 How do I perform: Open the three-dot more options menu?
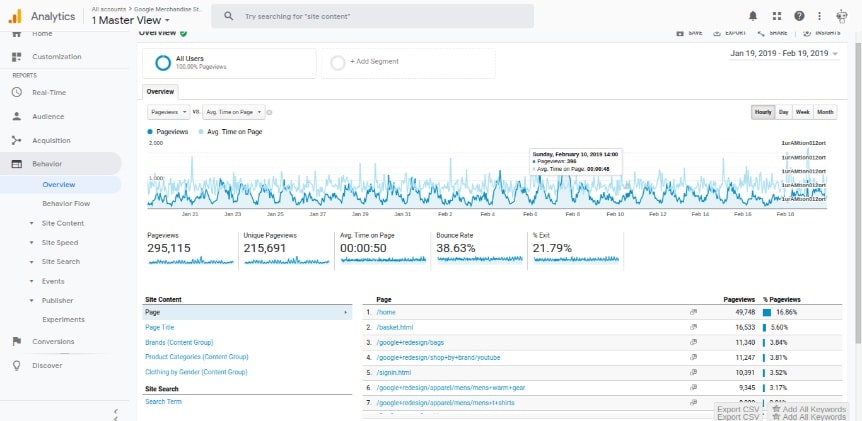(819, 16)
